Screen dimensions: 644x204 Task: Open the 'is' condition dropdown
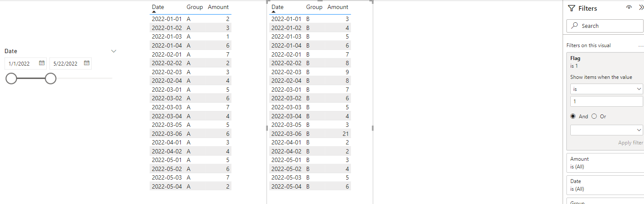click(606, 89)
